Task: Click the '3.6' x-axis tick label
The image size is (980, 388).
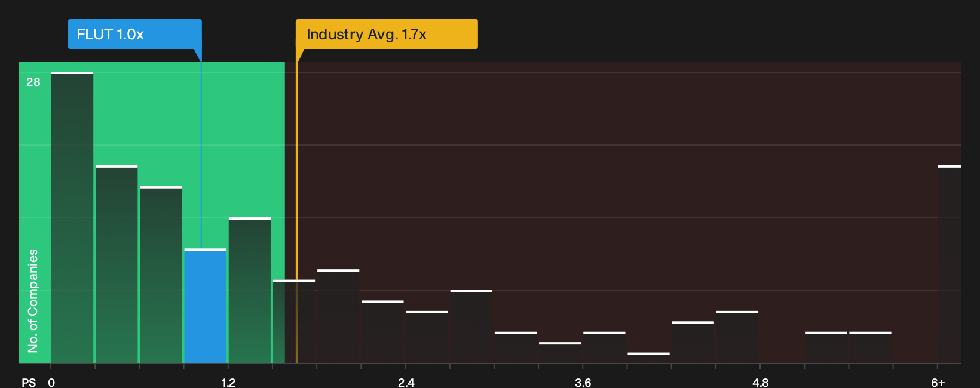Action: click(x=583, y=382)
